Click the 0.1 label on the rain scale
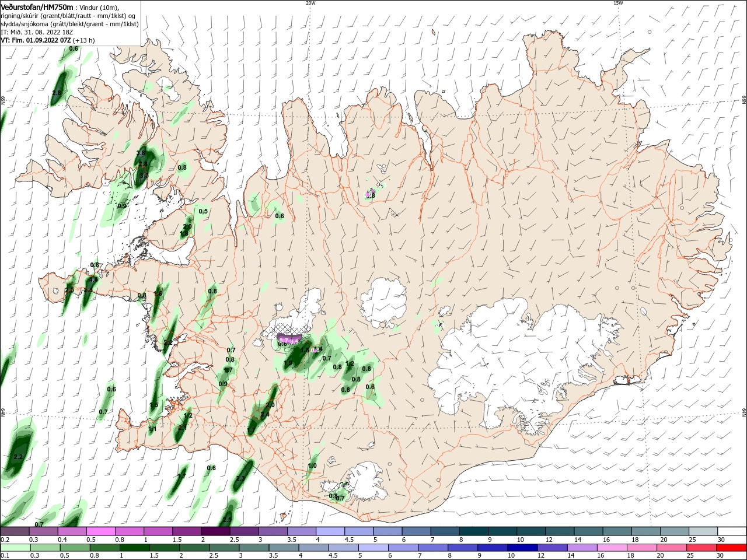The image size is (747, 560). [x=5, y=556]
